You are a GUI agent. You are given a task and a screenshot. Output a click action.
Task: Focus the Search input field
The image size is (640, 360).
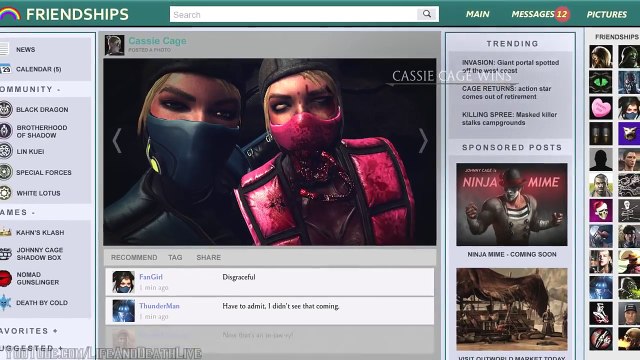(x=293, y=14)
